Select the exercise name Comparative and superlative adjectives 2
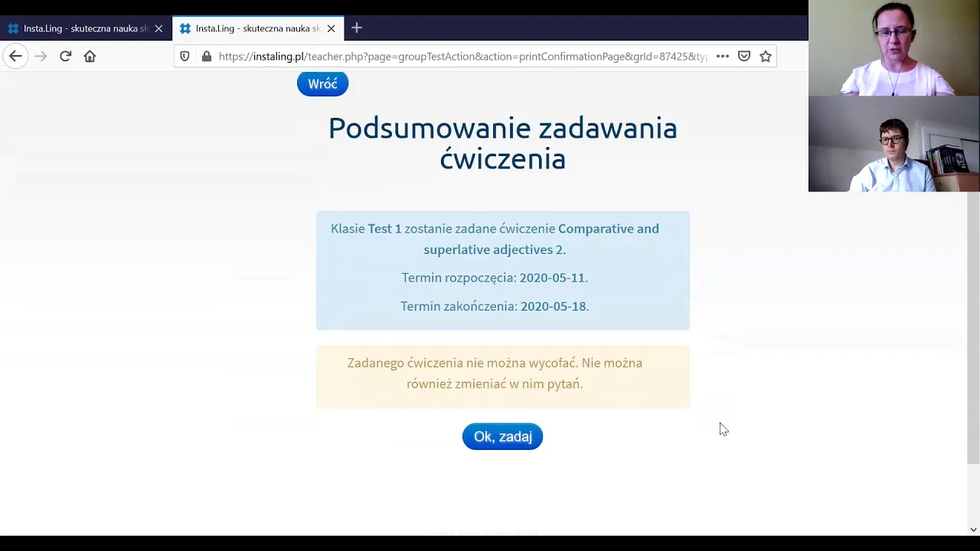 (541, 239)
